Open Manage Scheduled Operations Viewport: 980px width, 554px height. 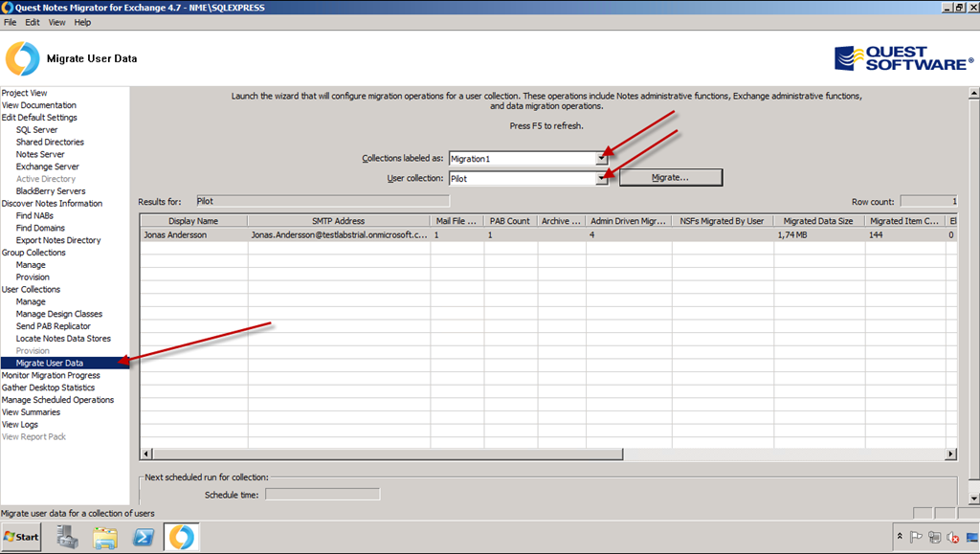coord(57,400)
